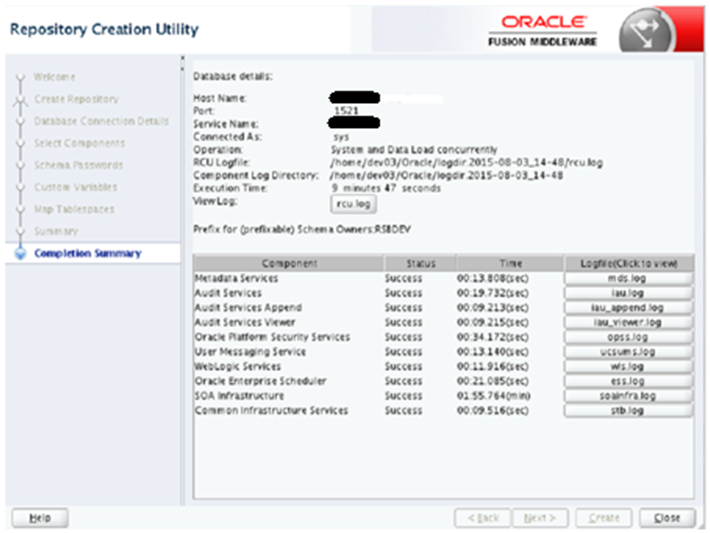Click the Connected As value sys
The width and height of the screenshot is (710, 533).
pyautogui.click(x=341, y=137)
